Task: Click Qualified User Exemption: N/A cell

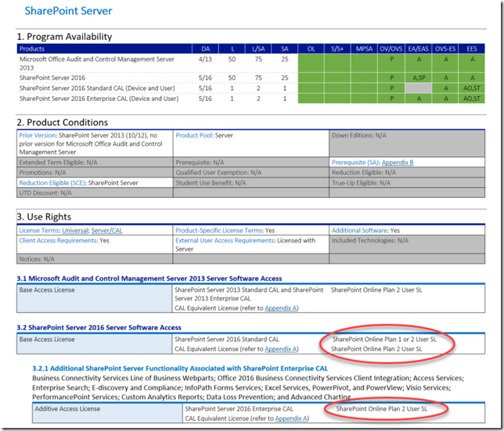Action: 251,172
